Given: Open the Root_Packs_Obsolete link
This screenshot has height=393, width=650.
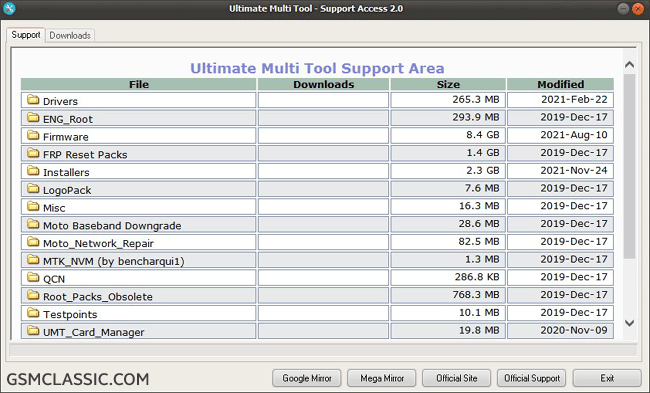Looking at the screenshot, I should click(x=98, y=296).
